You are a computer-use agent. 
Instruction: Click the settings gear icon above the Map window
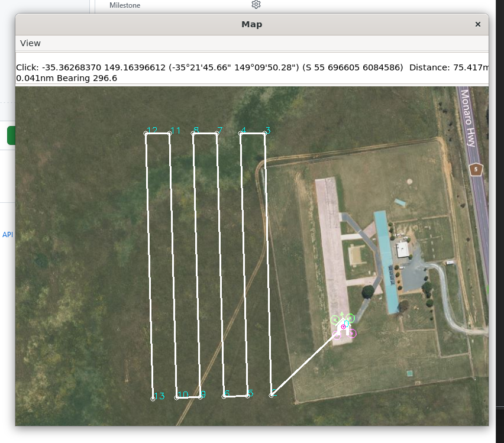click(256, 5)
